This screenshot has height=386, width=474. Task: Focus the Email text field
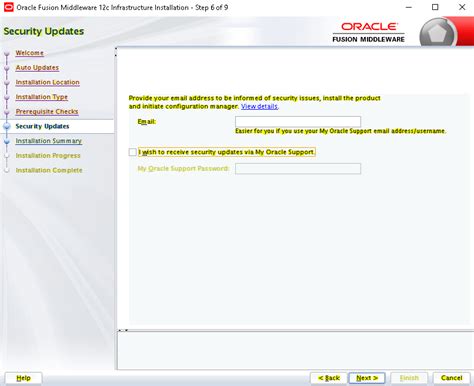click(x=298, y=121)
